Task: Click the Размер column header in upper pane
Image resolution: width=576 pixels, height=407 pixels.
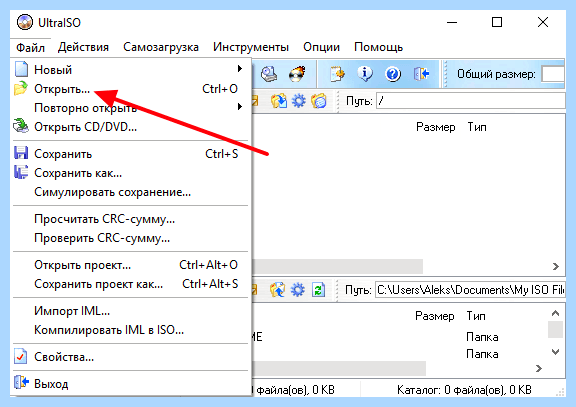Action: 436,127
